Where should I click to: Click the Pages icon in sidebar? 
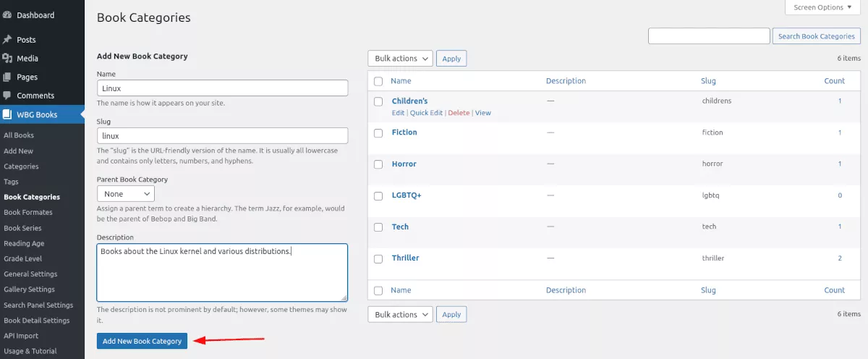click(7, 77)
